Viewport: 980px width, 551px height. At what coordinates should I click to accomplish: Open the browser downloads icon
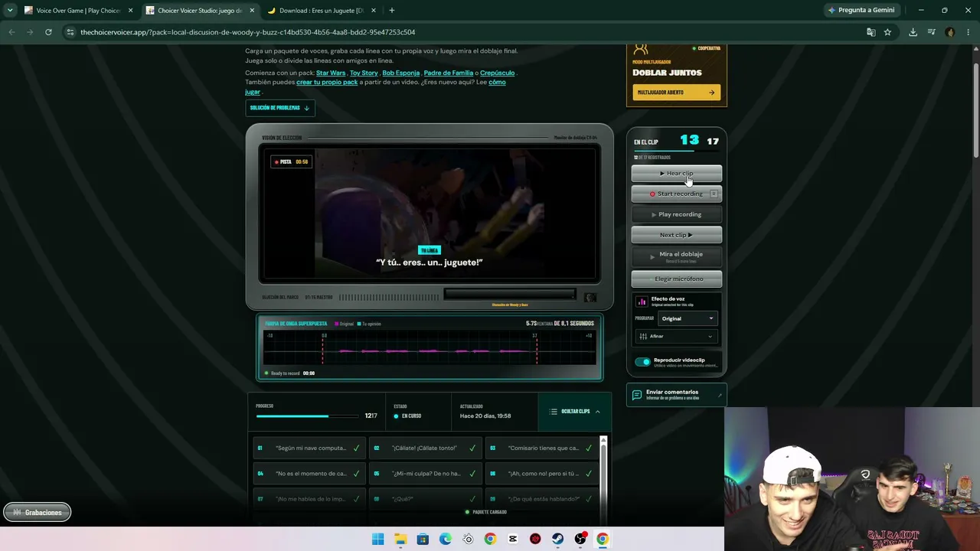coord(913,32)
